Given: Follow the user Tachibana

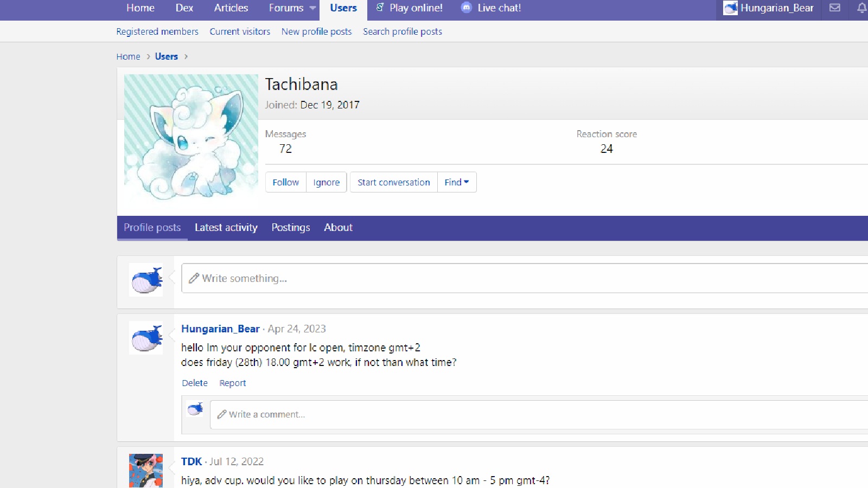Looking at the screenshot, I should click(286, 182).
